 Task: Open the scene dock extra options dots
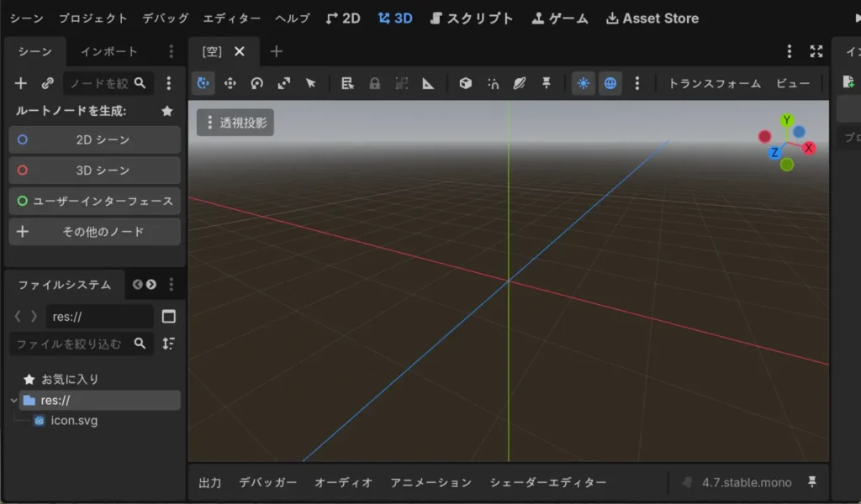pos(168,83)
